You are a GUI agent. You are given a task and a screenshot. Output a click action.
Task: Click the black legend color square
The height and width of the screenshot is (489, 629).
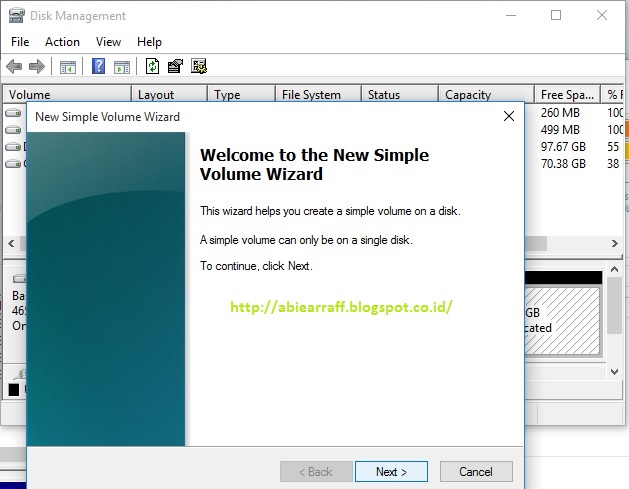click(x=14, y=390)
